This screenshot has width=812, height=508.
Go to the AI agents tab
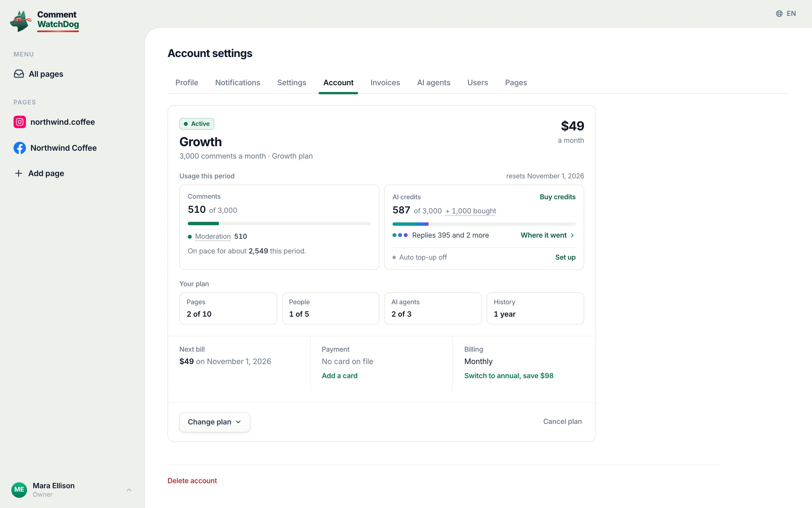434,83
